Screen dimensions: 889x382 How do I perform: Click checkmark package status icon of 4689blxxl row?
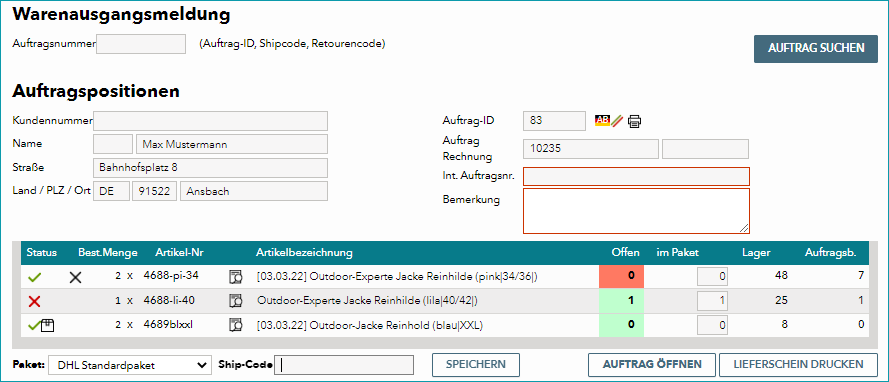point(41,325)
